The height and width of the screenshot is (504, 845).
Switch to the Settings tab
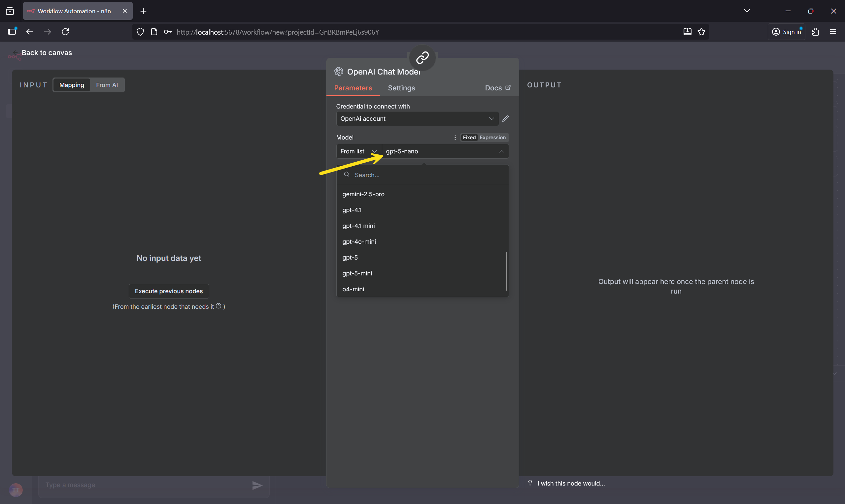(x=401, y=88)
